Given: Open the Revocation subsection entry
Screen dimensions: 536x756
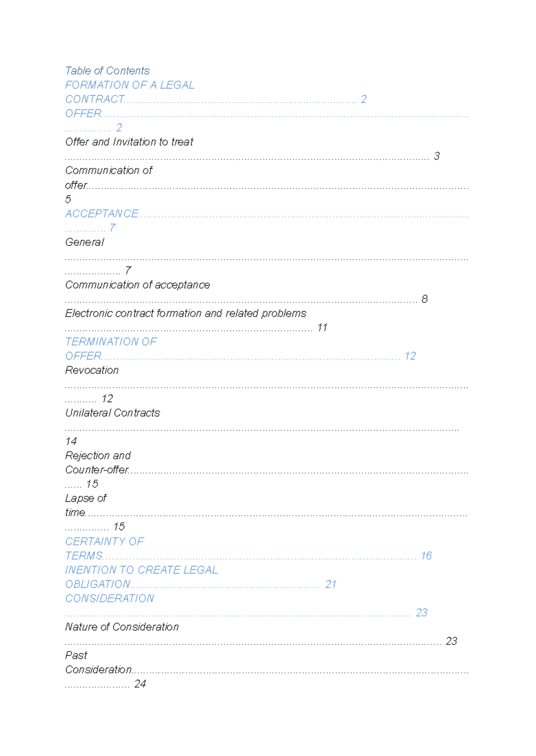Looking at the screenshot, I should click(92, 370).
